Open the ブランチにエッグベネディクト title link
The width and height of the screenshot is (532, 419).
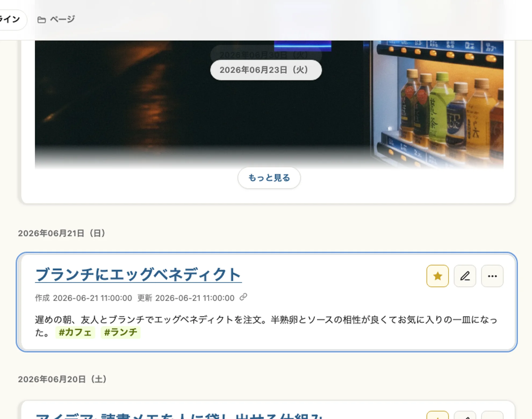138,274
